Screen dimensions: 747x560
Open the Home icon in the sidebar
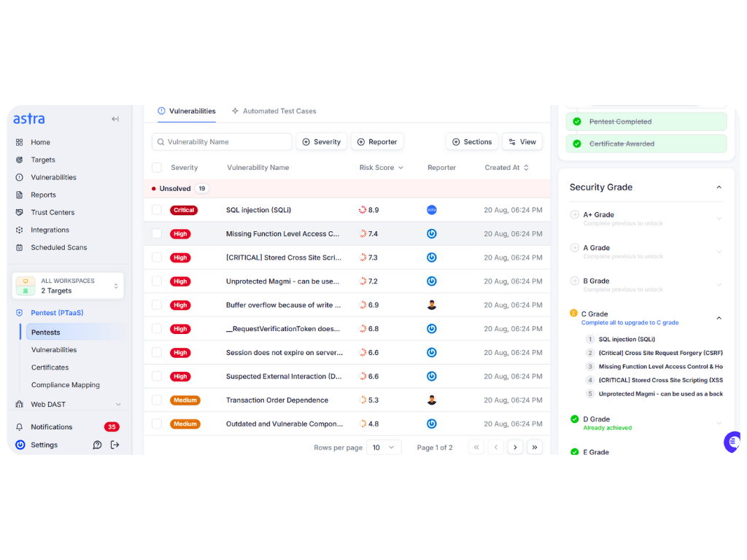click(x=20, y=142)
